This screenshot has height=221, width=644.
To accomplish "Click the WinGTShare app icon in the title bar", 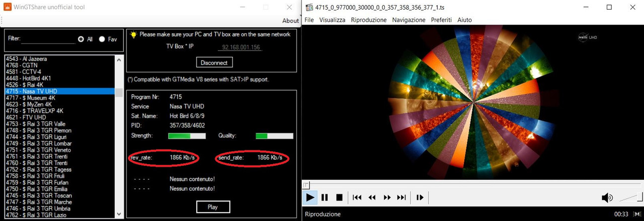I will (x=8, y=7).
